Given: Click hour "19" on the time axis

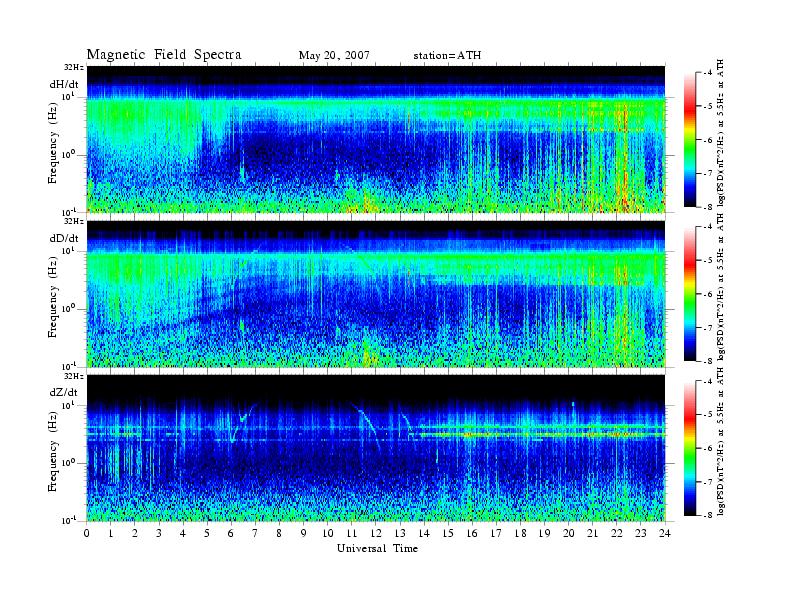Looking at the screenshot, I should (x=544, y=533).
